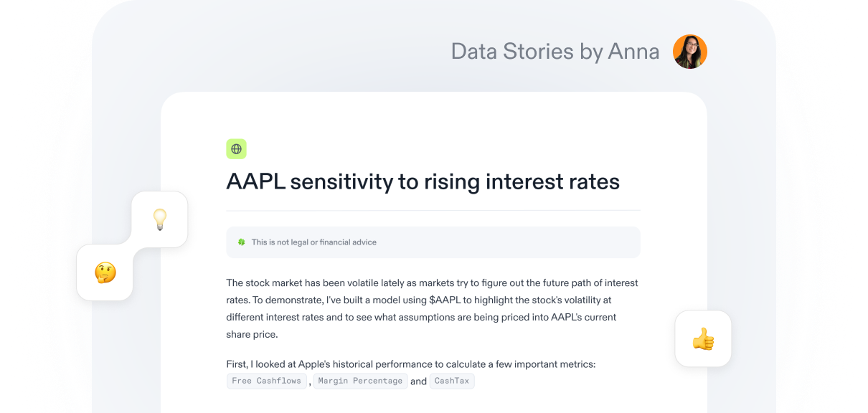Viewport: 868px width, 413px height.
Task: Click the horizontal divider under the title
Action: (x=433, y=211)
